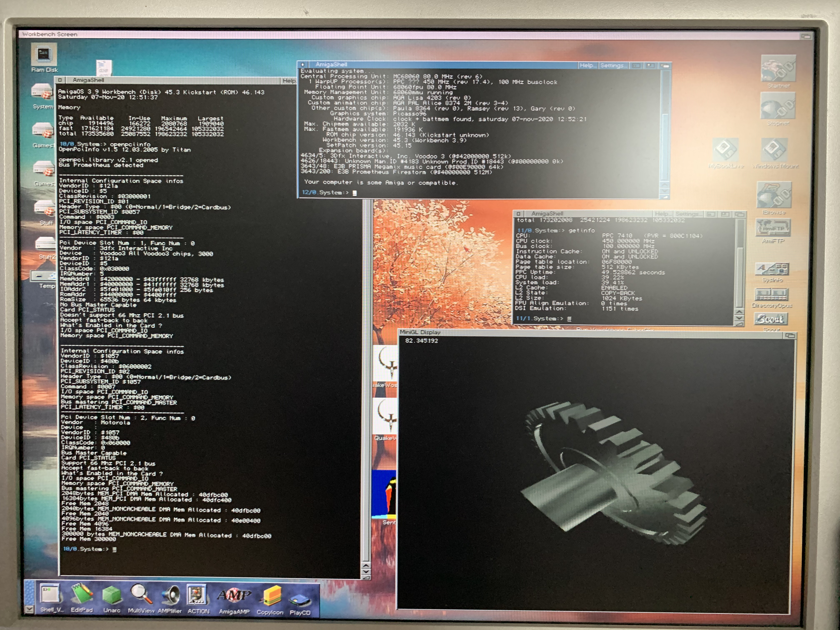Launch the DirectoryOpus icon
The height and width of the screenshot is (630, 840).
(x=772, y=298)
